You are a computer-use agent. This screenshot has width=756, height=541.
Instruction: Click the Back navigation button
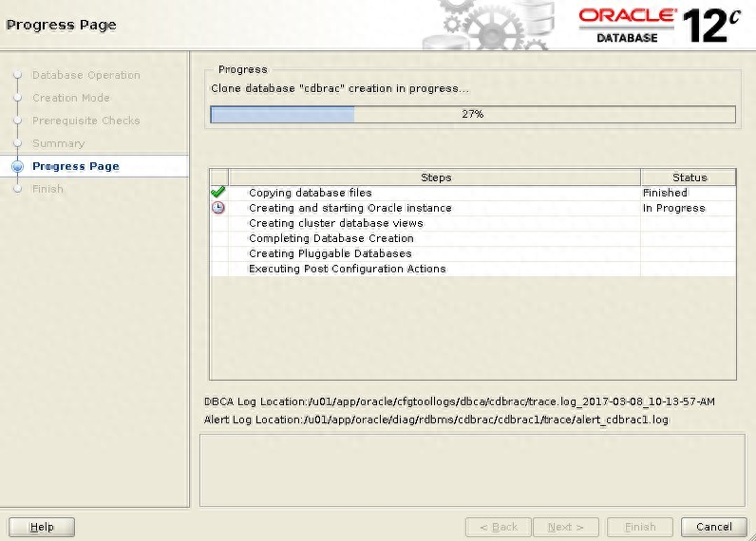point(498,527)
